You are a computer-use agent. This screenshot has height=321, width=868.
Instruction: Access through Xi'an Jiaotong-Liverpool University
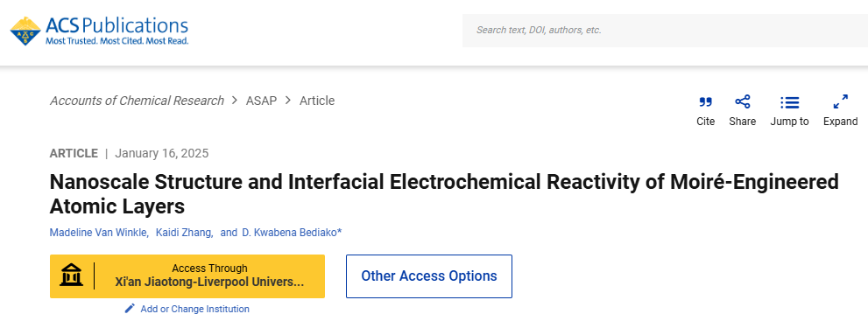(187, 276)
